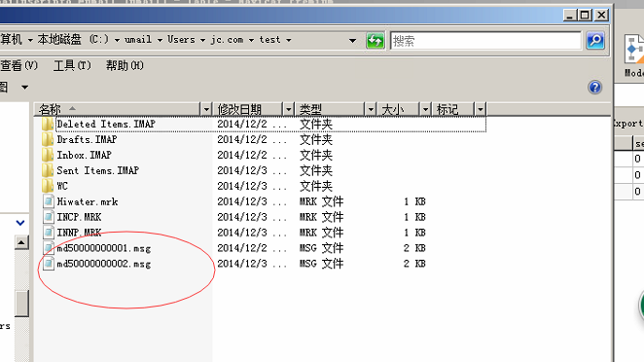Sort by the 标记 column header
This screenshot has width=644, height=362.
click(452, 109)
